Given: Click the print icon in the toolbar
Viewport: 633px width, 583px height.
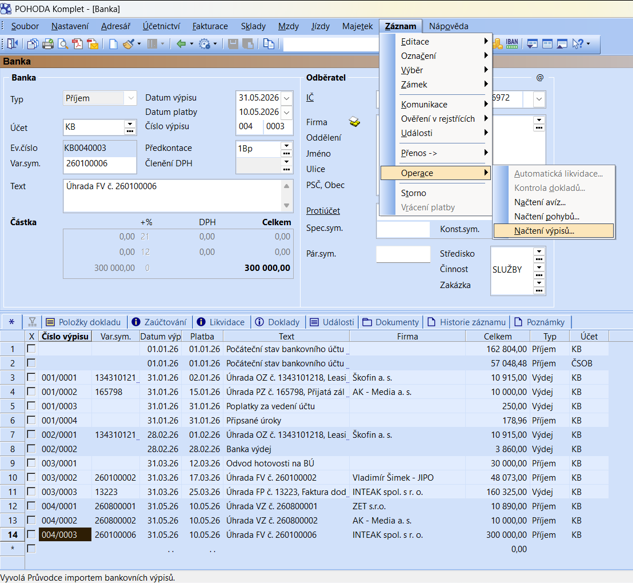Looking at the screenshot, I should tap(47, 44).
